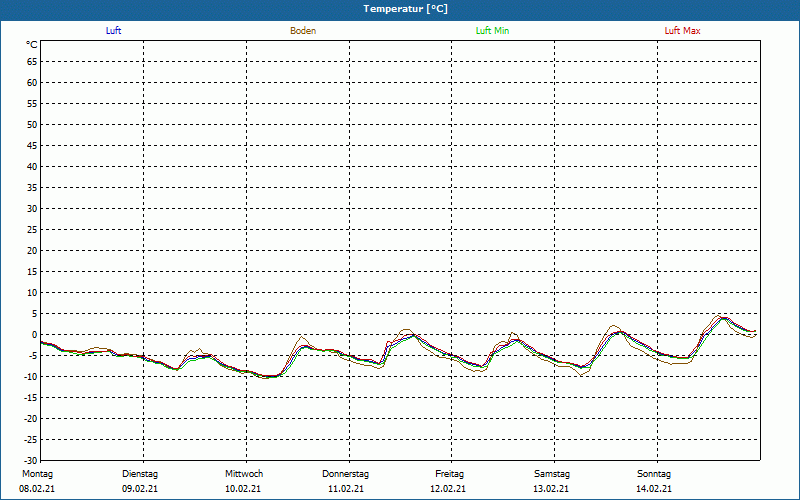Viewport: 800px width, 500px height.
Task: Click the red Luft Max legend label
Action: point(682,31)
